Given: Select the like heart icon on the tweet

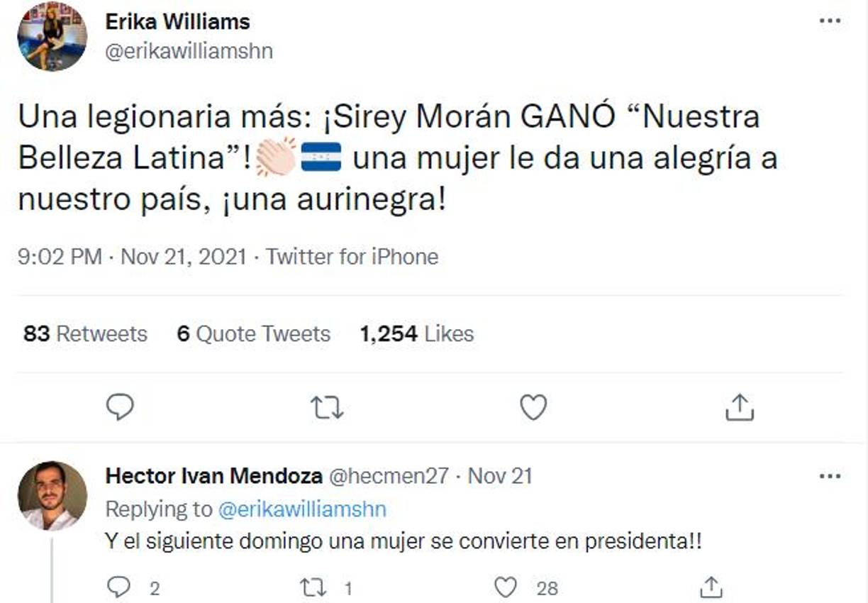Looking at the screenshot, I should point(532,406).
